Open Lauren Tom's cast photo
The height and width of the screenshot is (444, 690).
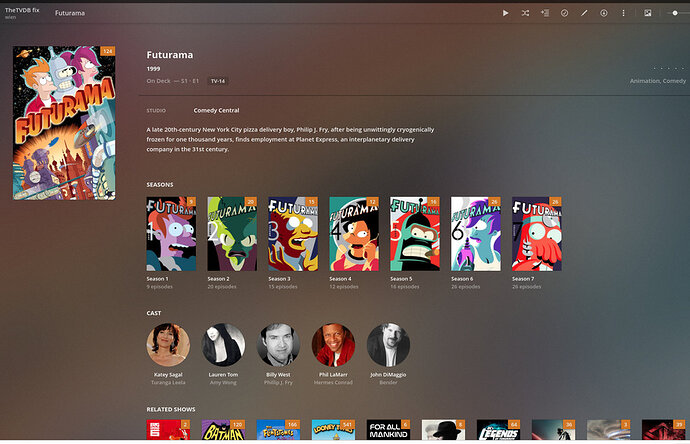[223, 345]
